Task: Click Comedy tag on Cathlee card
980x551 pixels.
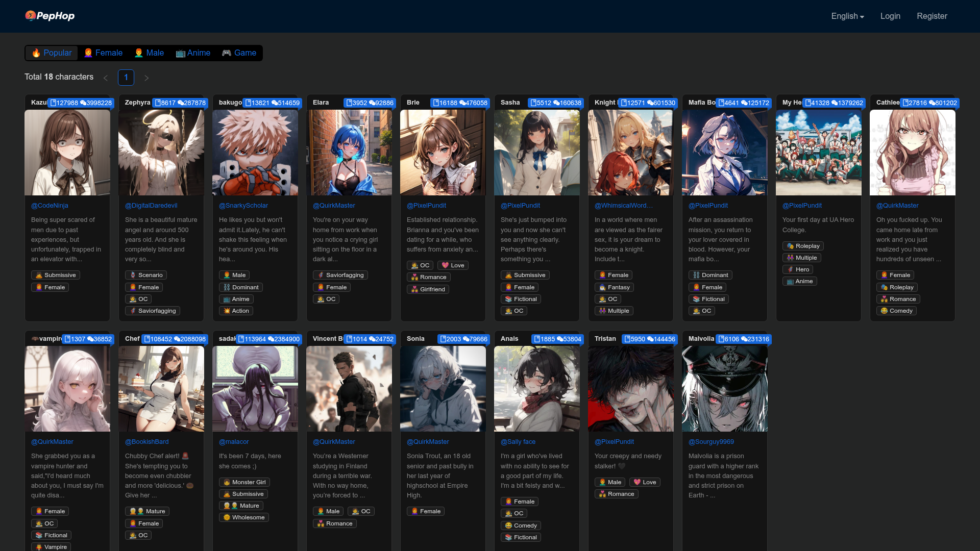Action: click(x=896, y=311)
